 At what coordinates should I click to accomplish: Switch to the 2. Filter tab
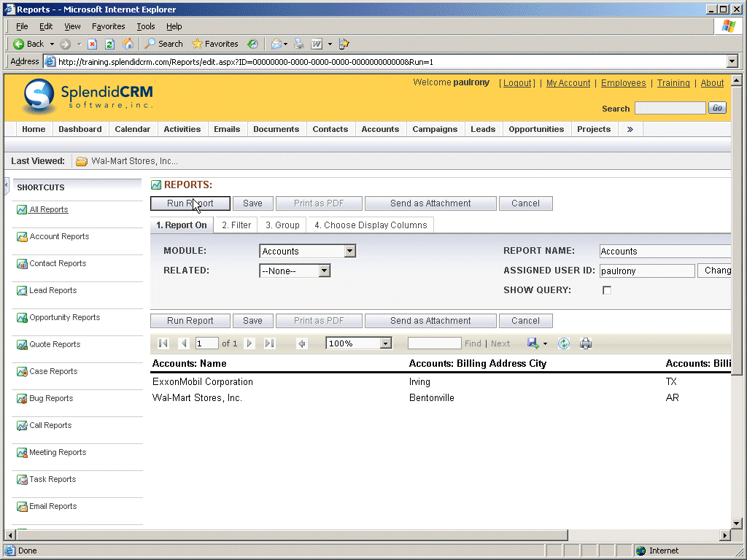[x=236, y=225]
